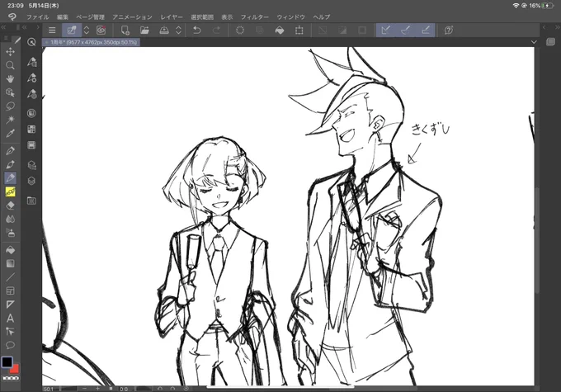The image size is (561, 392).
Task: Select the Ruler triangle tool
Action: [11, 305]
